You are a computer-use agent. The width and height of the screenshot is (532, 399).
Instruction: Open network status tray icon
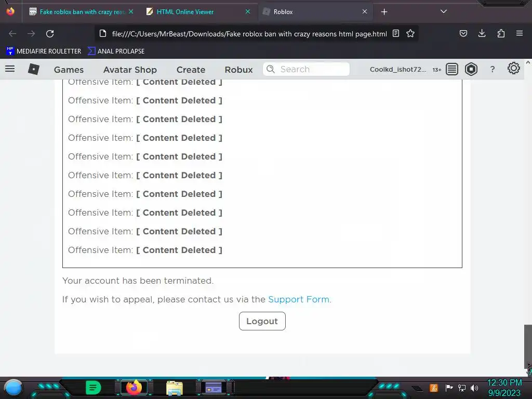(461, 388)
